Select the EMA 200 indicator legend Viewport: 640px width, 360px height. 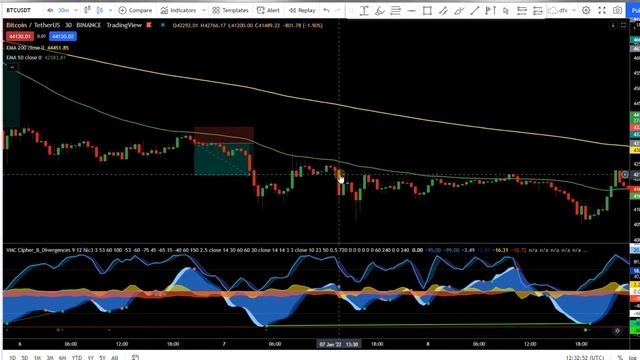coord(38,48)
